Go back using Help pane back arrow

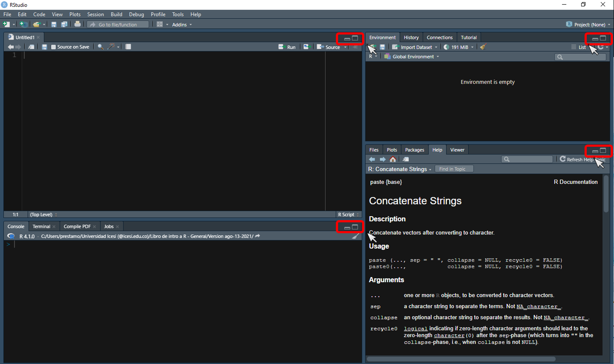click(x=372, y=159)
